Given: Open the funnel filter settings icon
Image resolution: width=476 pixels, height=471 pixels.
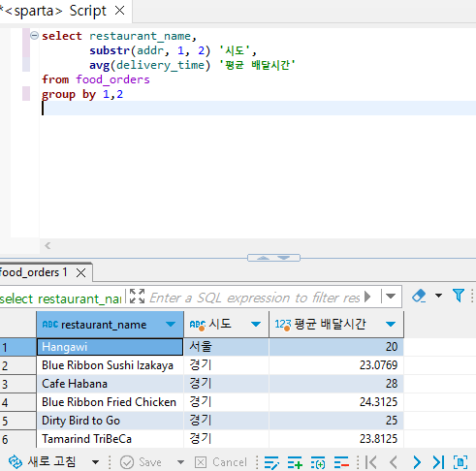Looking at the screenshot, I should coord(459,296).
